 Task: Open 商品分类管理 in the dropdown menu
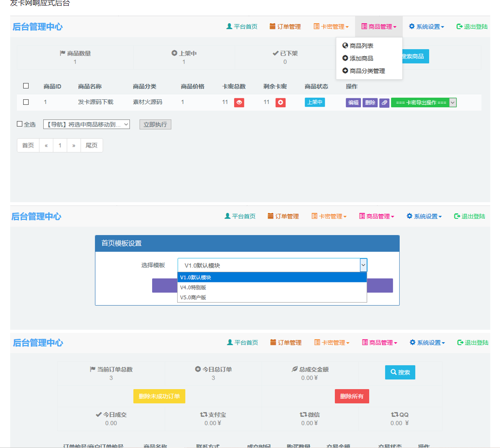tap(364, 71)
